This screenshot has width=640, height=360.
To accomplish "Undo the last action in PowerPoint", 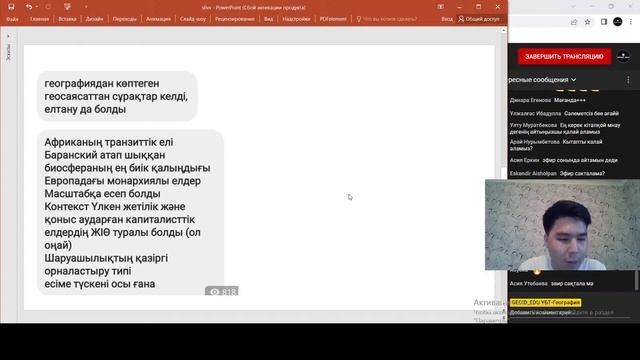I will click(28, 7).
